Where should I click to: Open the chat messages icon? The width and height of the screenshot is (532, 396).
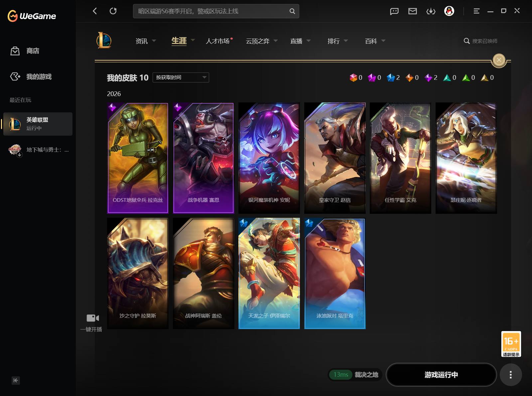point(394,11)
